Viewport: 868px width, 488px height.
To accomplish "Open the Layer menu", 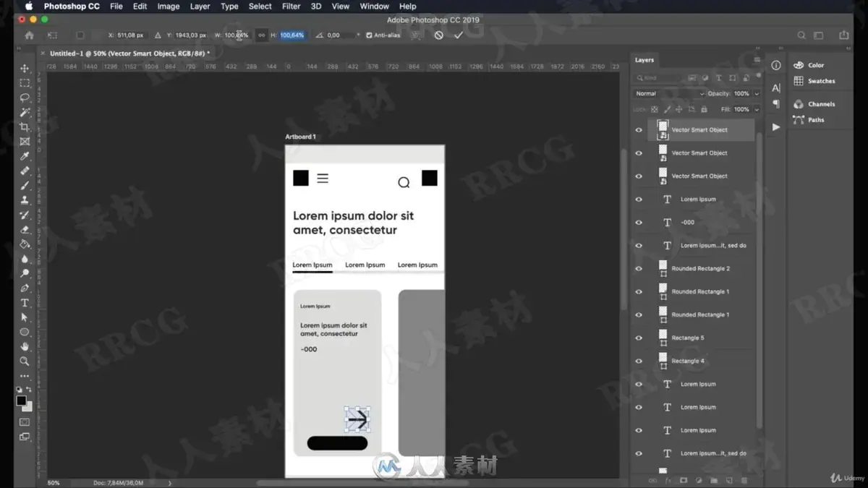I will coord(200,7).
